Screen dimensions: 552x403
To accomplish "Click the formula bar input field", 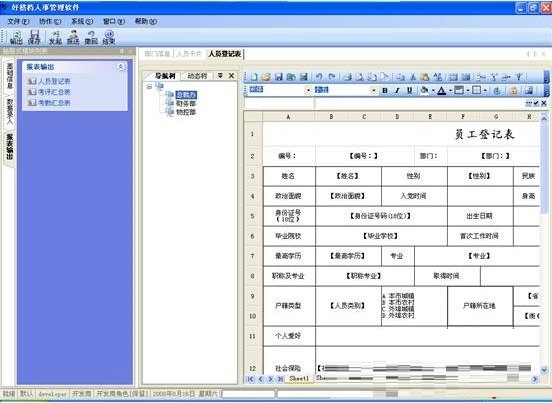I will [419, 103].
